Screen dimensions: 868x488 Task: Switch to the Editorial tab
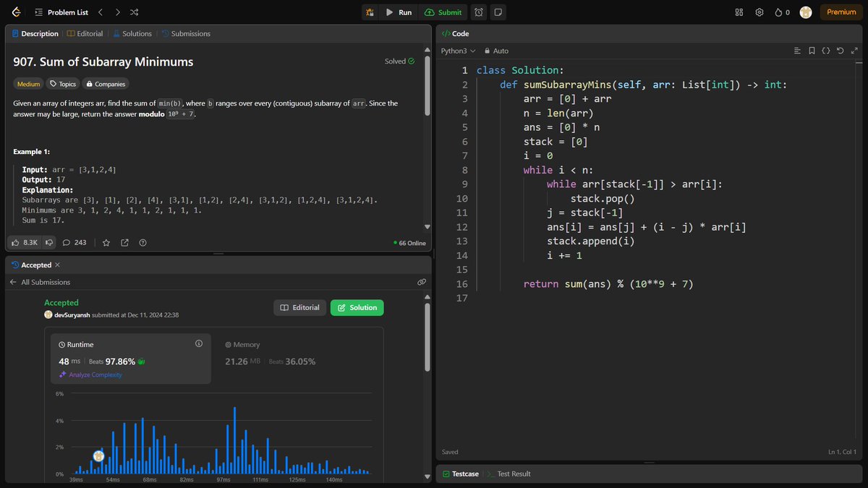(x=85, y=33)
